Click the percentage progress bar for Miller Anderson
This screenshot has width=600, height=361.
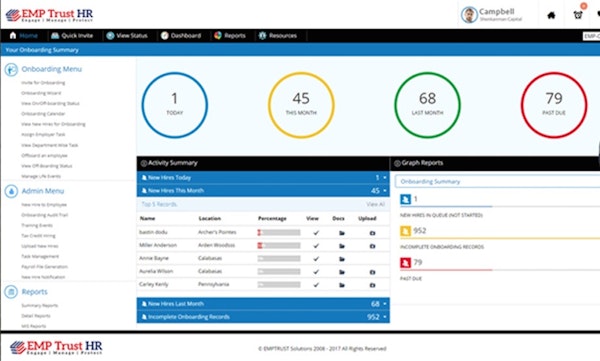[279, 245]
